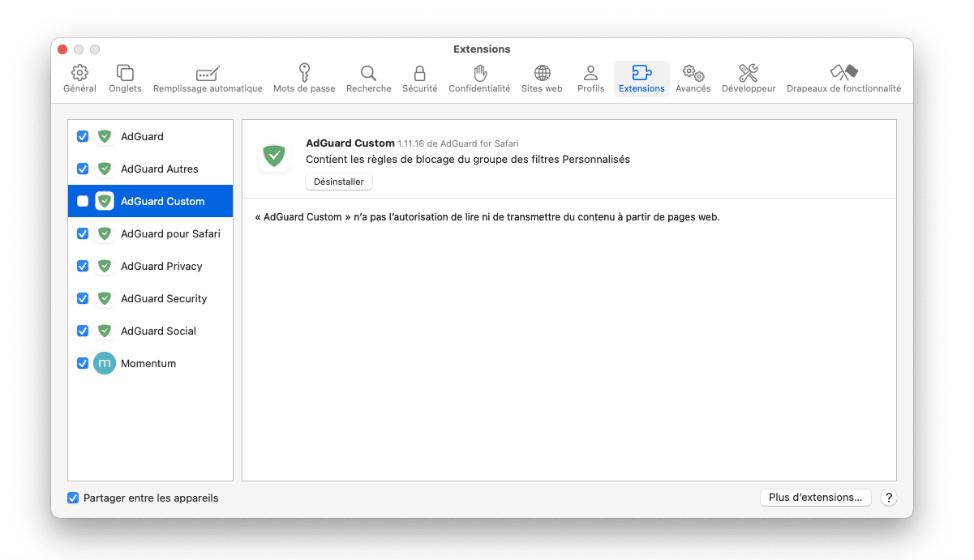Open the Général preferences tab
This screenshot has height=560, width=974.
pos(79,79)
